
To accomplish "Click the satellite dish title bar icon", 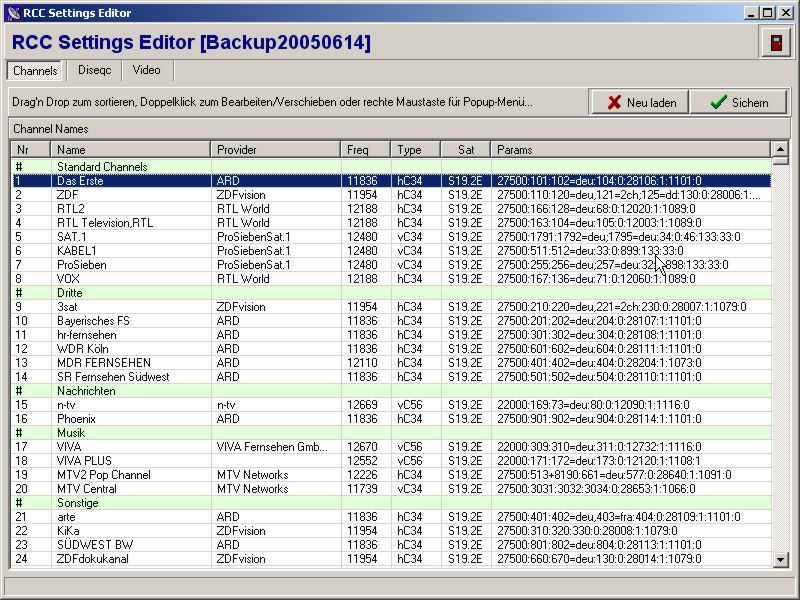I will (x=14, y=13).
